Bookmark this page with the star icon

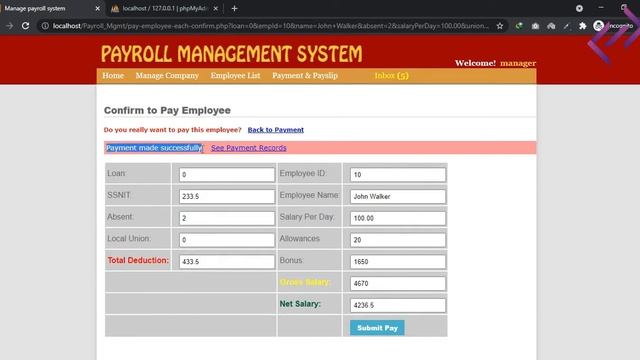coord(500,26)
